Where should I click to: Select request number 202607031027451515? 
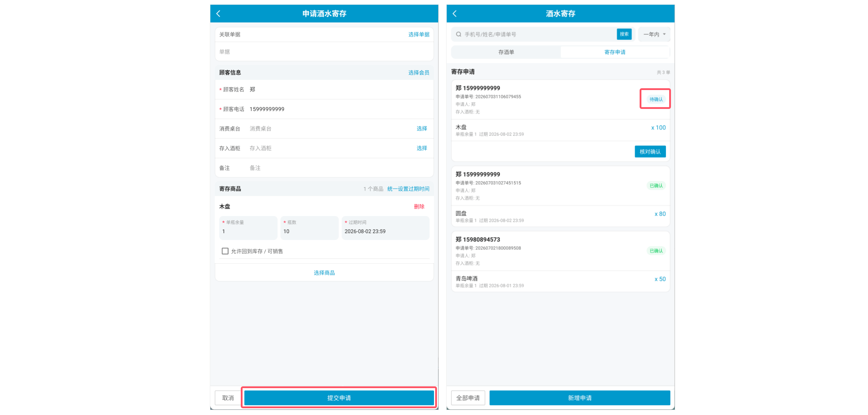[x=498, y=183]
